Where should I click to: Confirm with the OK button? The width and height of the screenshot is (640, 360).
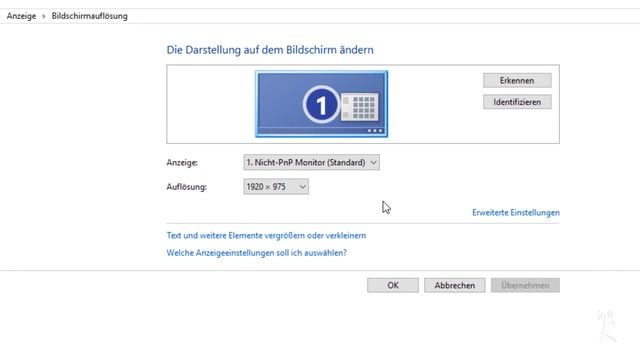393,285
